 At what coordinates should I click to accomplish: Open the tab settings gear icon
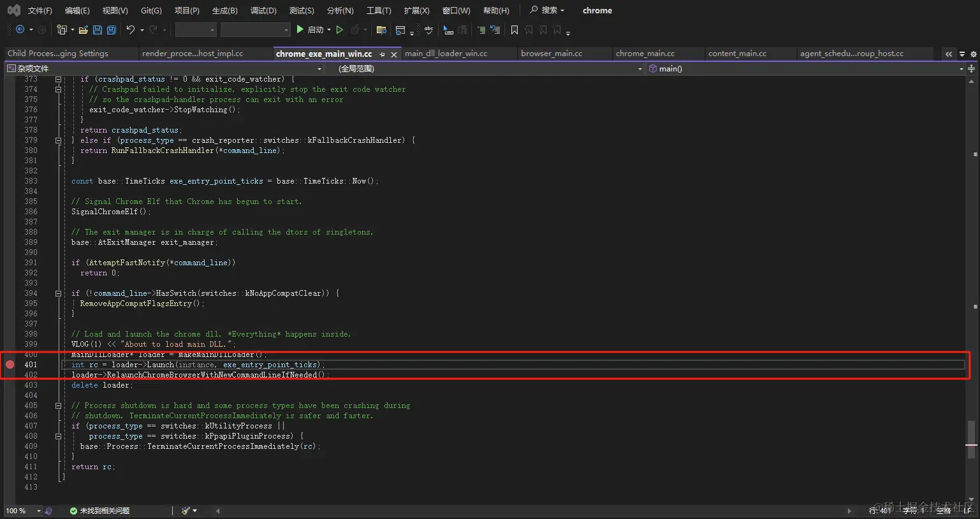click(973, 54)
